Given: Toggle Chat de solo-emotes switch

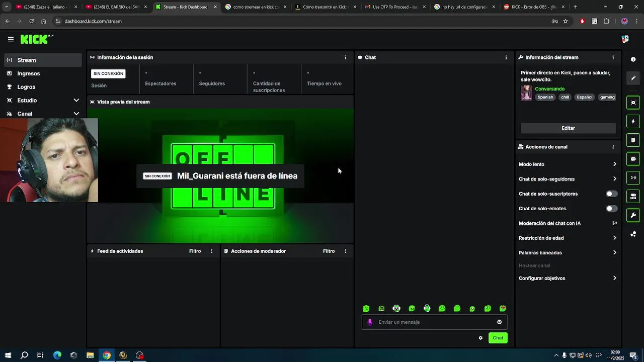Looking at the screenshot, I should tap(611, 208).
